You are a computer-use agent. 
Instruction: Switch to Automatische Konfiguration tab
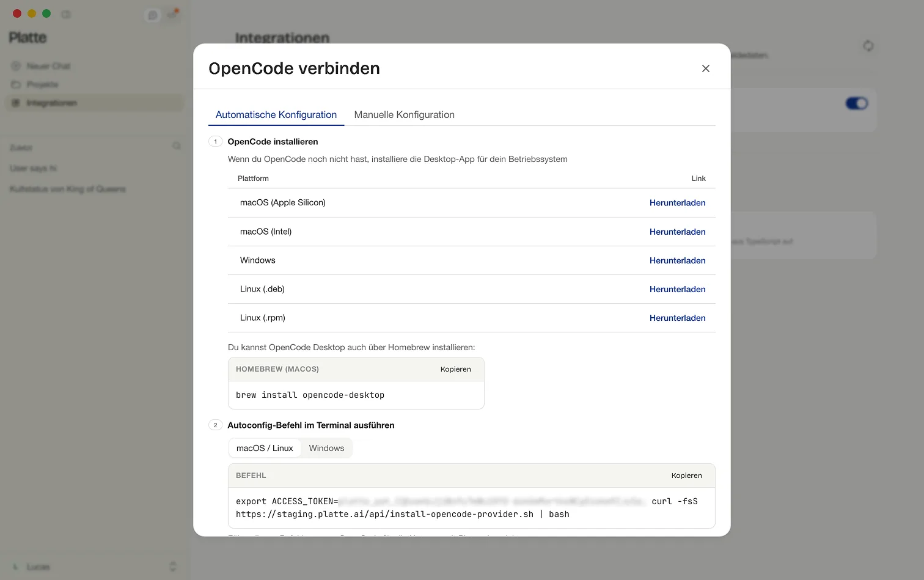[276, 115]
